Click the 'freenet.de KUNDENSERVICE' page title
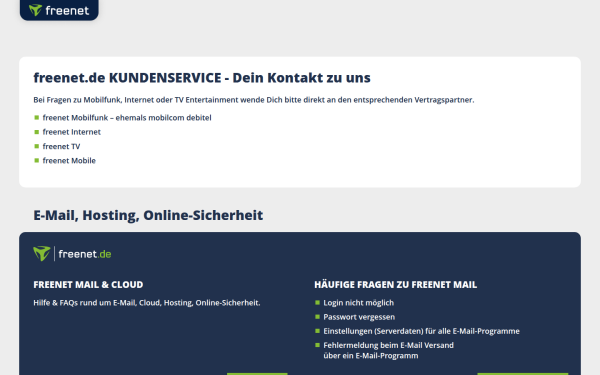This screenshot has height=375, width=600. 202,78
